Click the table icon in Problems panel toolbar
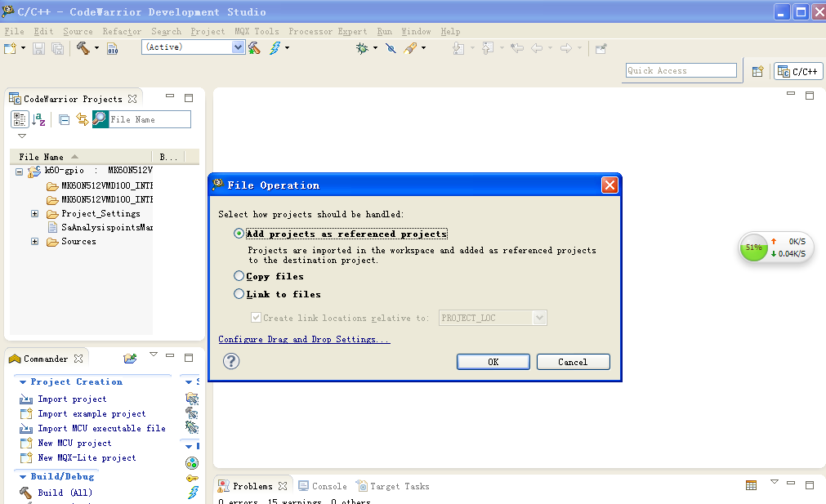826x504 pixels. click(x=751, y=485)
